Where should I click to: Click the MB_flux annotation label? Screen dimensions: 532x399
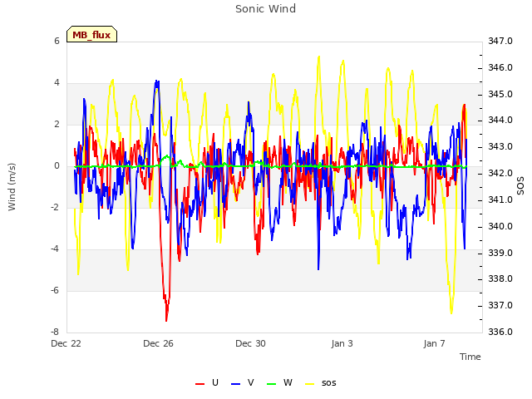(x=91, y=35)
